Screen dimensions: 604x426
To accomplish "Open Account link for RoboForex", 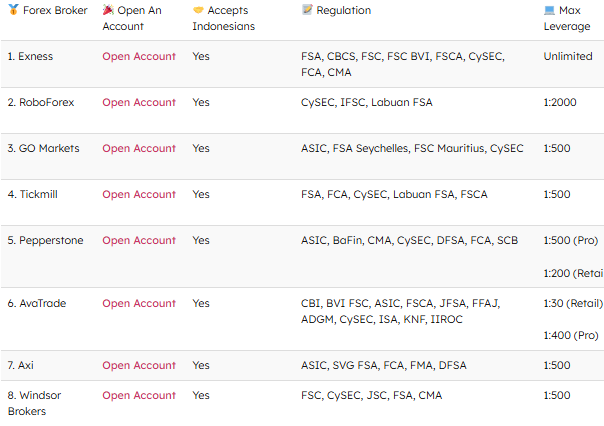I will click(x=139, y=102).
